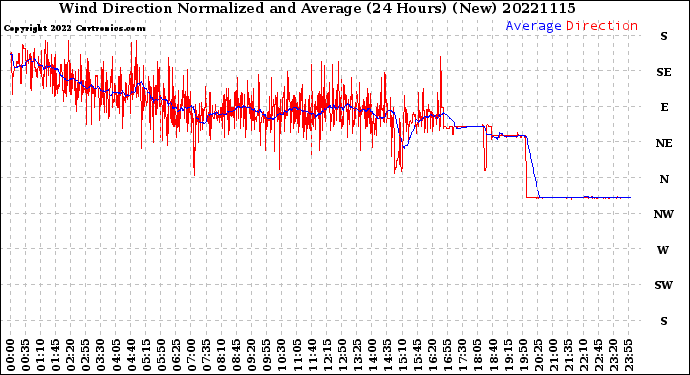This screenshot has width=690, height=375.
Task: Click the 16:20 time axis label
Action: 433,355
